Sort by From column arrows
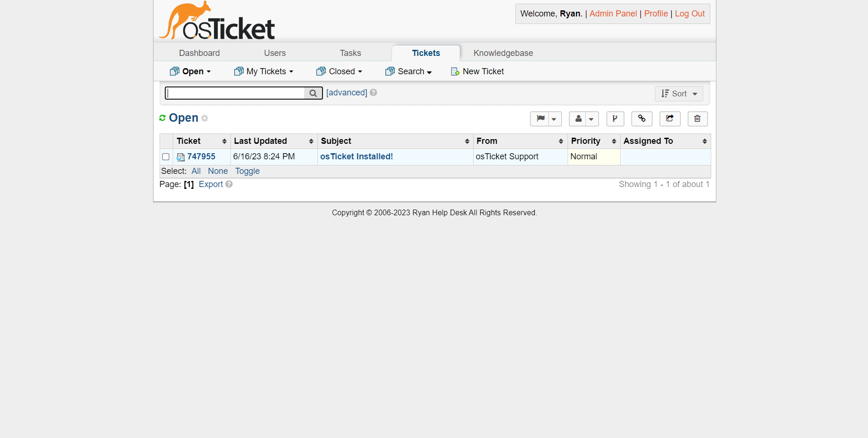Screen dimensions: 868x438 point(561,141)
